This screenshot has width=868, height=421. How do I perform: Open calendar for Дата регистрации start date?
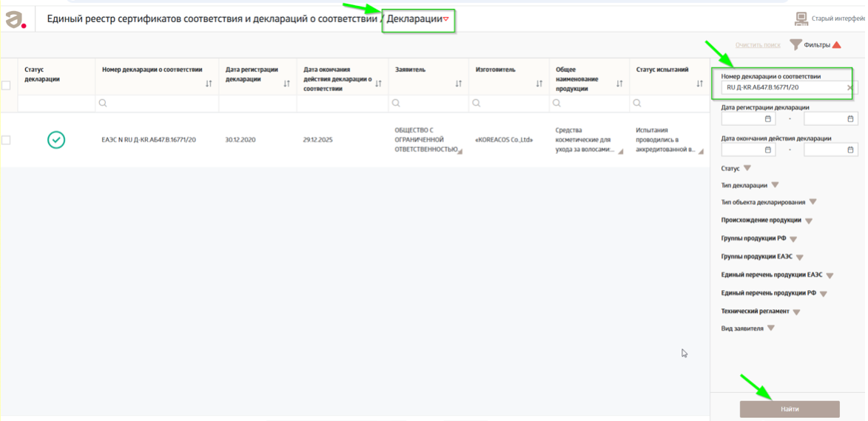768,118
